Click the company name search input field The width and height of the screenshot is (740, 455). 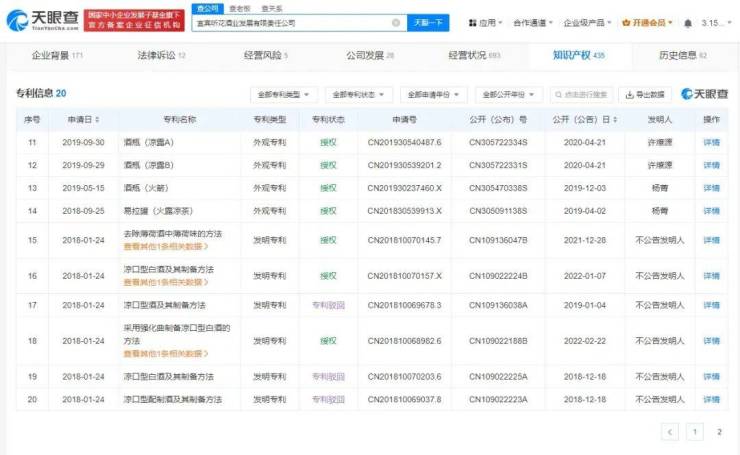coord(300,23)
